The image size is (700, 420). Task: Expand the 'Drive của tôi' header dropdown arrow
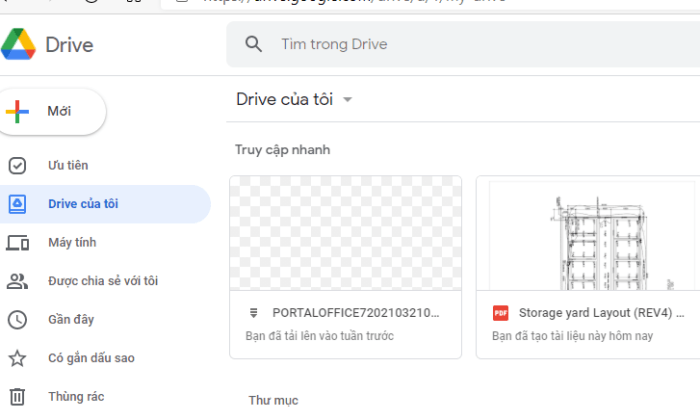(347, 100)
